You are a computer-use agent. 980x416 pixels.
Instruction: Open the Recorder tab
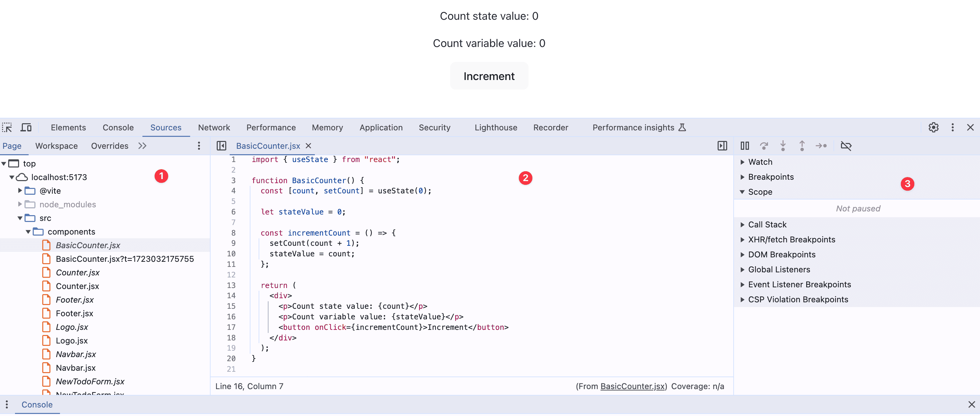point(551,128)
